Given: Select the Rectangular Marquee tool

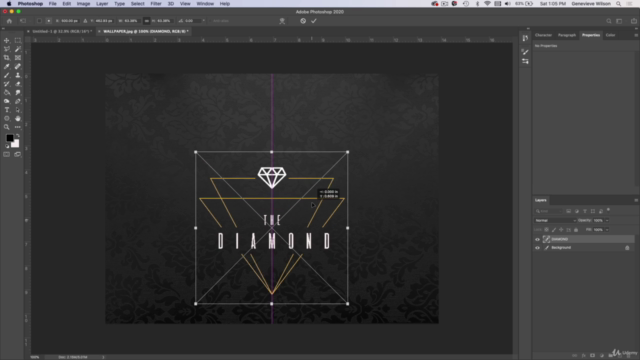Looking at the screenshot, I should 18,40.
